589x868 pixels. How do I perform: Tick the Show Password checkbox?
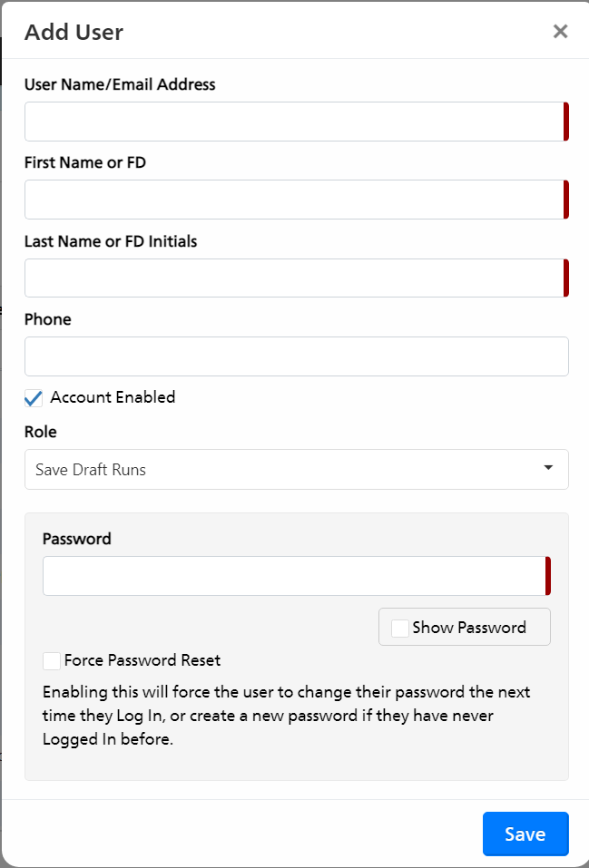(x=399, y=628)
